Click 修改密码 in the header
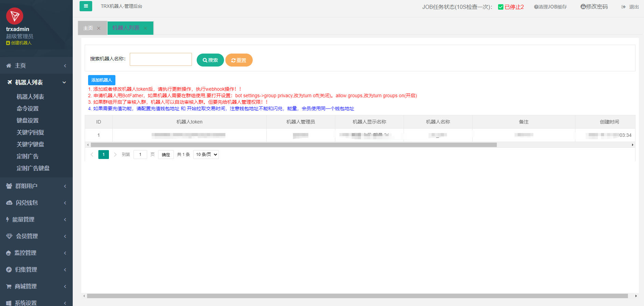The height and width of the screenshot is (306, 644). coord(594,6)
